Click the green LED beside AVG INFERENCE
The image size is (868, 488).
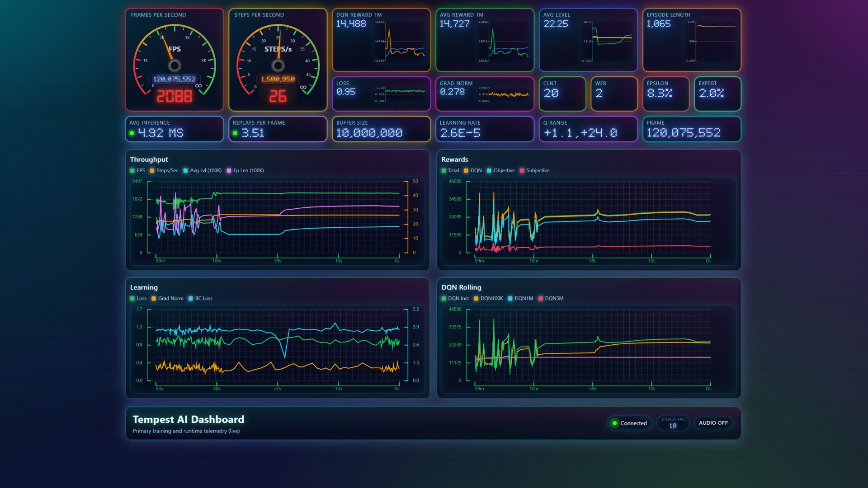tap(132, 133)
